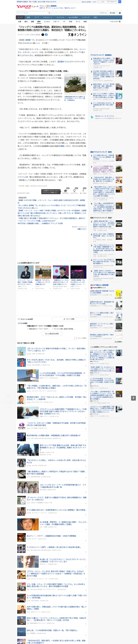Open the イマーシブ・フォート recommended thumbnail
This screenshot has width=138, height=644.
[x=25, y=272]
